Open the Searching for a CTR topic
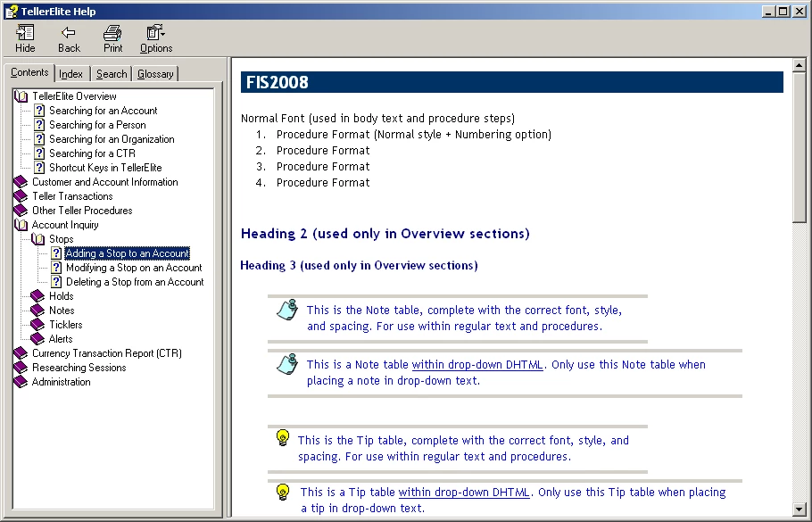This screenshot has height=522, width=812. click(x=92, y=153)
